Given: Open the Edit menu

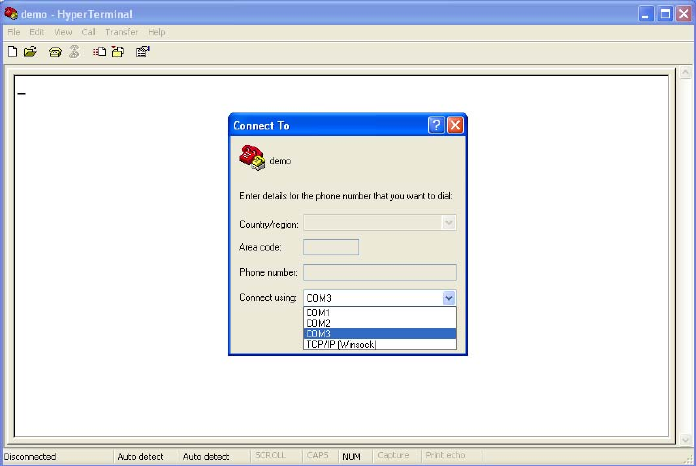Looking at the screenshot, I should click(36, 32).
